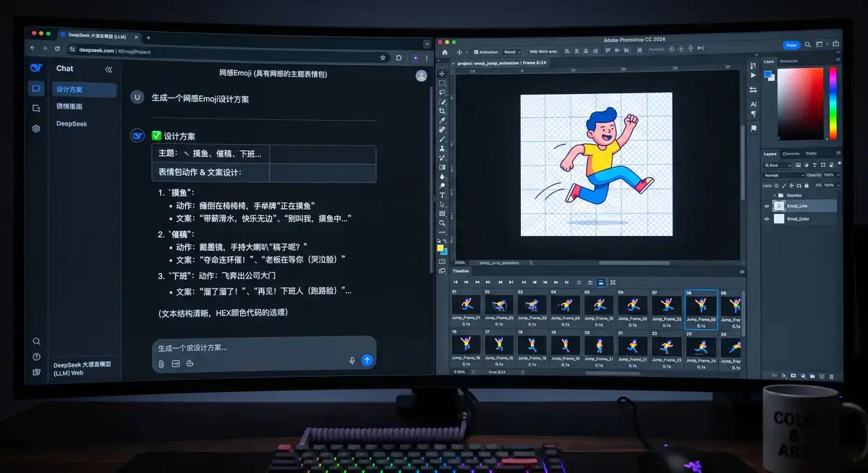Open the 设计方案 chat in sidebar
The width and height of the screenshot is (868, 473).
coord(84,90)
